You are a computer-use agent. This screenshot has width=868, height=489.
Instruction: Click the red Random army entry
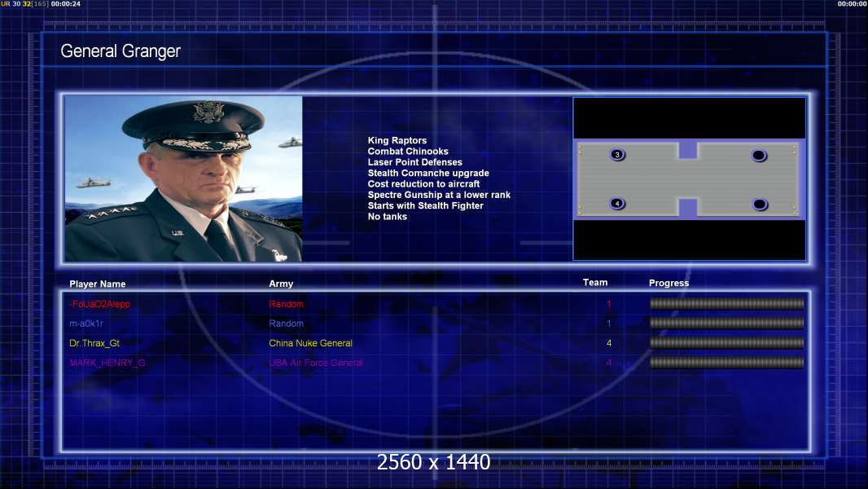(x=286, y=304)
